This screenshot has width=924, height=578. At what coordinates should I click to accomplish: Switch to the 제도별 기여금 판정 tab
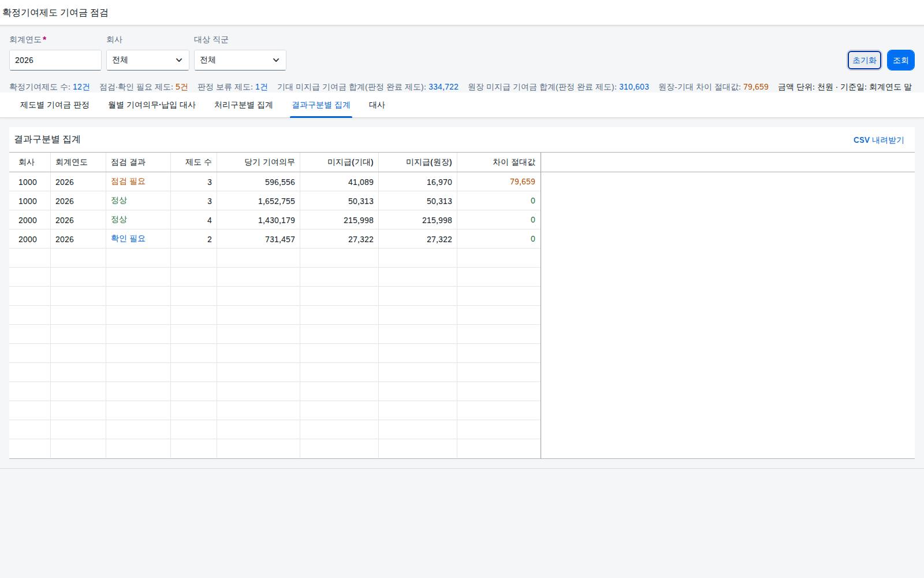point(55,105)
